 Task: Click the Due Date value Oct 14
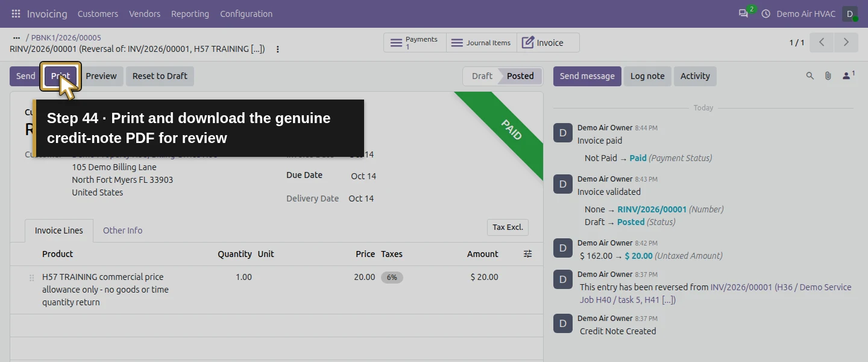point(363,176)
